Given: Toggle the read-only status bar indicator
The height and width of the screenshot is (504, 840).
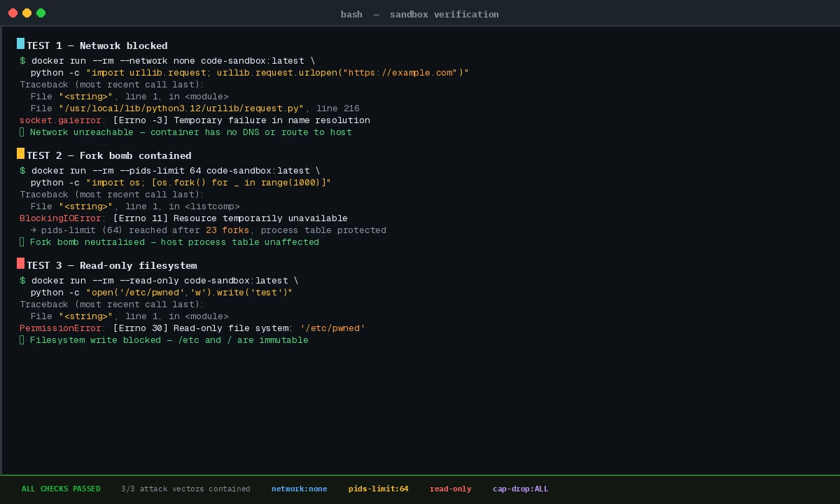Looking at the screenshot, I should tap(450, 489).
